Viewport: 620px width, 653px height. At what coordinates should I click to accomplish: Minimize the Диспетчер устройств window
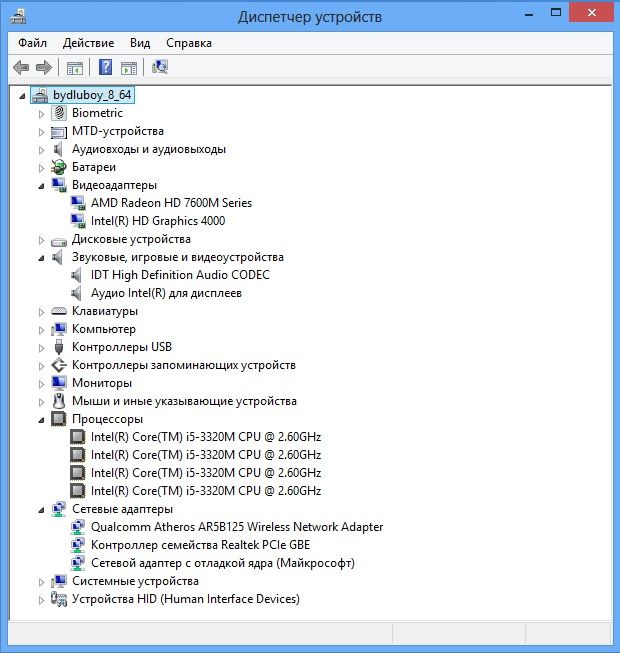point(529,14)
